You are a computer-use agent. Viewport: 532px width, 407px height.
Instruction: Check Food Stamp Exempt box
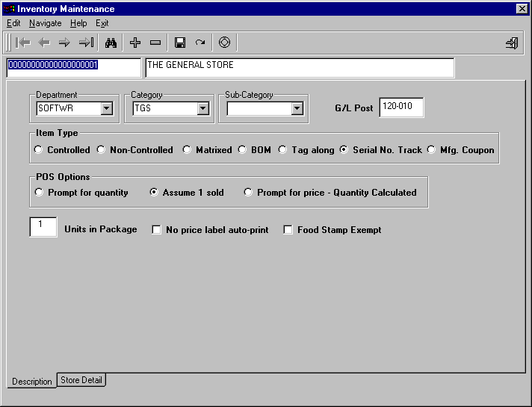(288, 229)
